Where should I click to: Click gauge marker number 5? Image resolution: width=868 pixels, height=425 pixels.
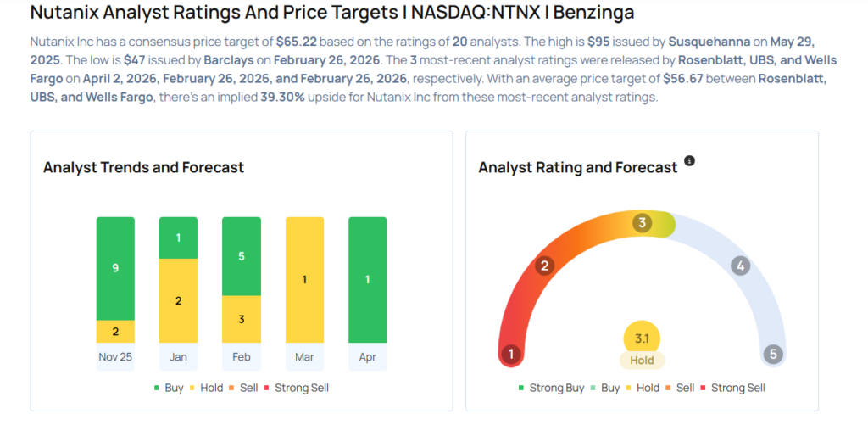pos(772,354)
